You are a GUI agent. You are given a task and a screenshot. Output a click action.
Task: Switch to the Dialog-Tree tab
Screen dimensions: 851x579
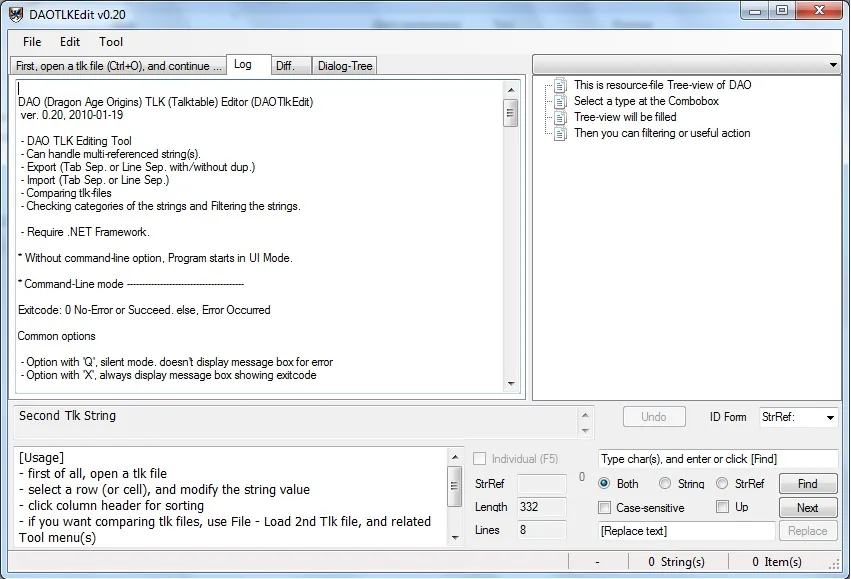point(344,66)
